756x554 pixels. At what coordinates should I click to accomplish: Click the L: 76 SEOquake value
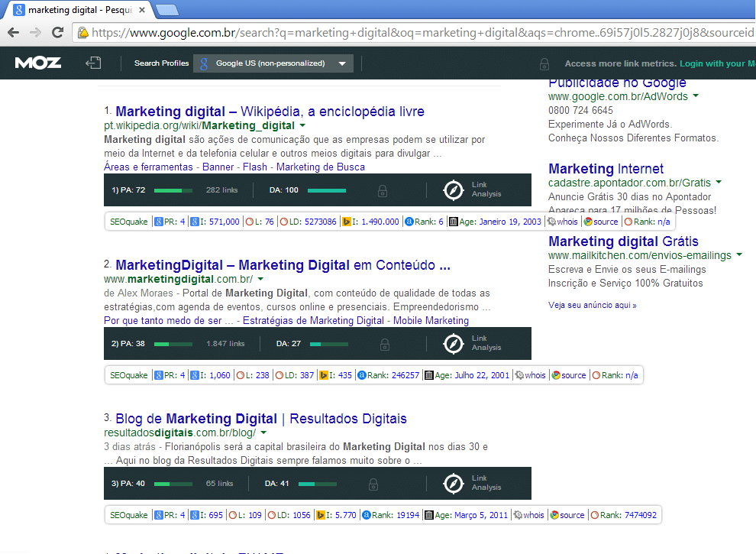click(260, 222)
